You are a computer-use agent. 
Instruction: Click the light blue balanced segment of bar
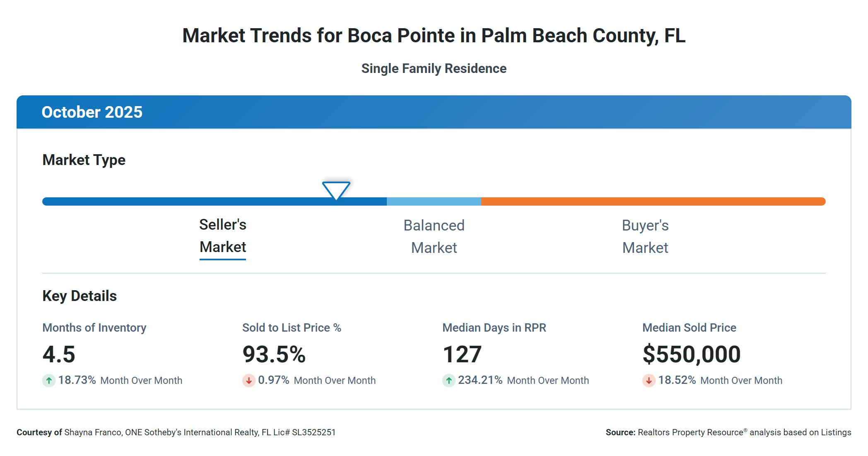coord(434,201)
